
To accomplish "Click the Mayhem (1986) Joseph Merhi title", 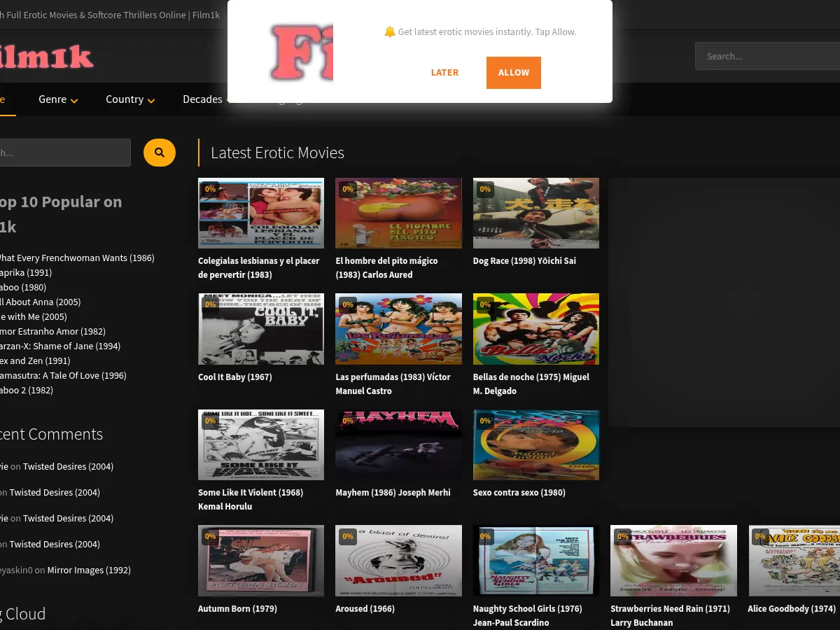I will (393, 493).
